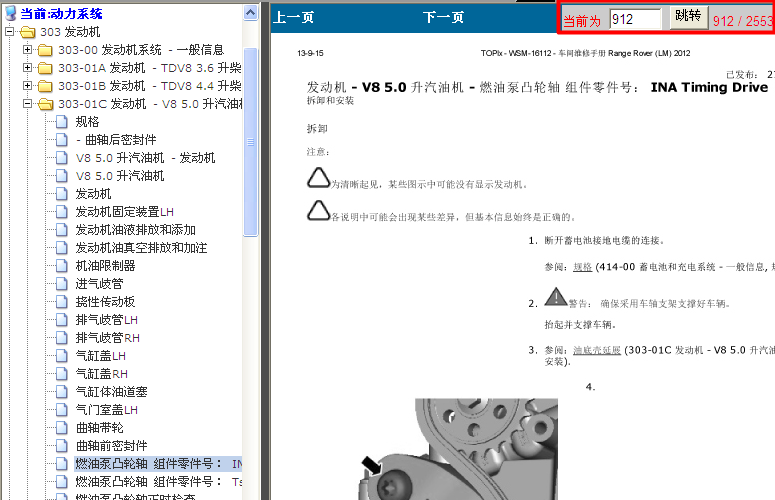
Task: Click the page icon beside 排气歧管RH
Action: (x=62, y=338)
